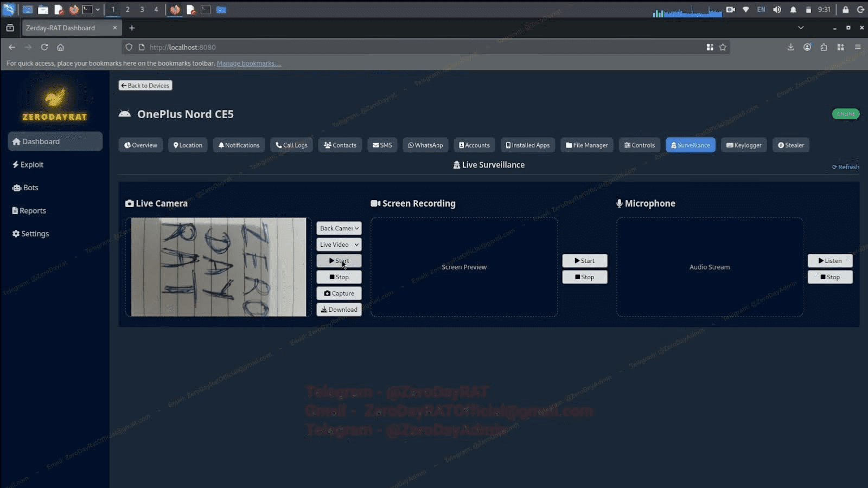Expand the Firefox toolbar overflow dropdown in taskbar
This screenshot has width=868, height=488.
point(98,9)
